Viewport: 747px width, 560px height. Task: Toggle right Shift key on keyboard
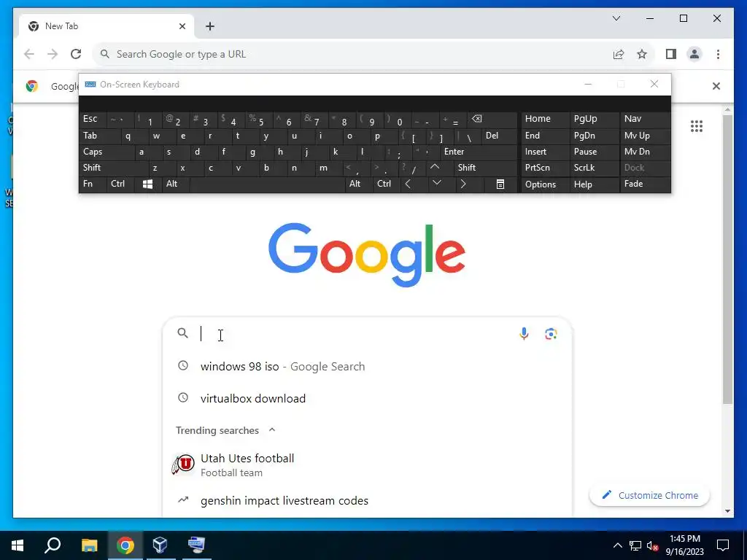486,168
